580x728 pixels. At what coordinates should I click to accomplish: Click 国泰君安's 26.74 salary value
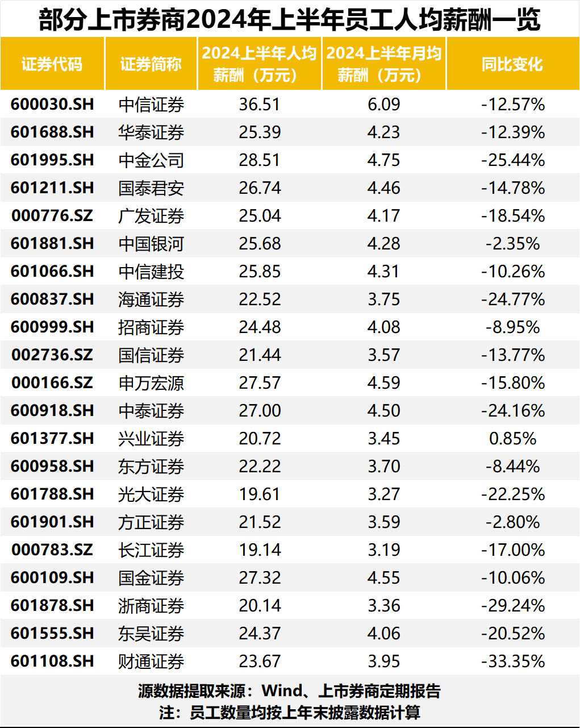pos(260,188)
